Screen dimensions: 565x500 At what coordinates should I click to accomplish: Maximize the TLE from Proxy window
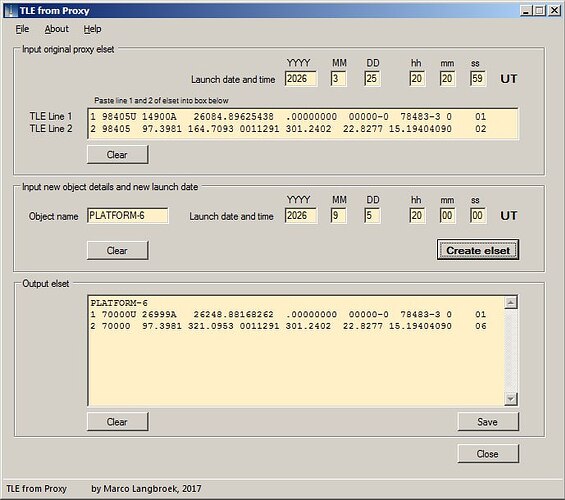point(539,10)
